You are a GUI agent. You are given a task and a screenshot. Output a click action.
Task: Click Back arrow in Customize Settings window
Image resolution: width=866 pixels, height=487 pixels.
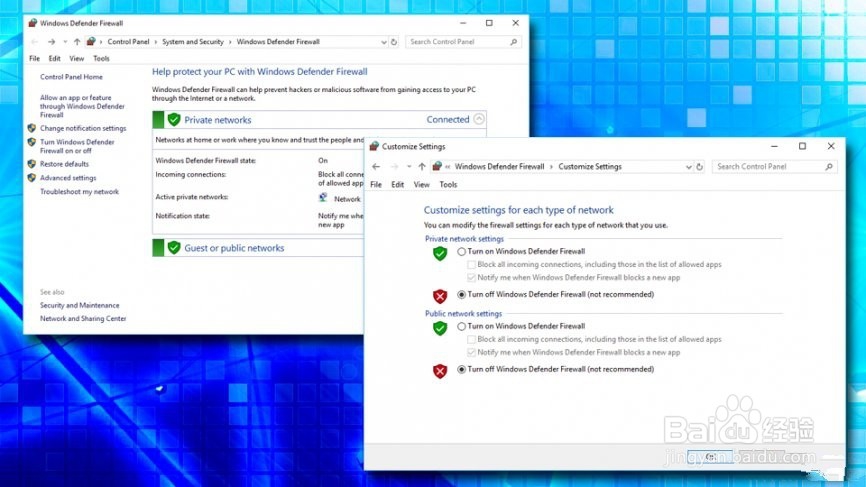[x=376, y=167]
